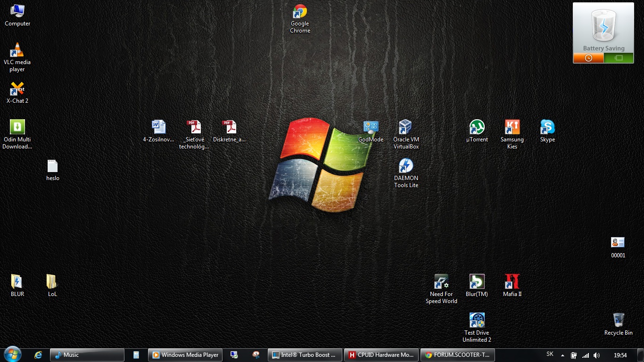Open the SK keyboard language selector
This screenshot has height=362, width=644.
(x=550, y=354)
